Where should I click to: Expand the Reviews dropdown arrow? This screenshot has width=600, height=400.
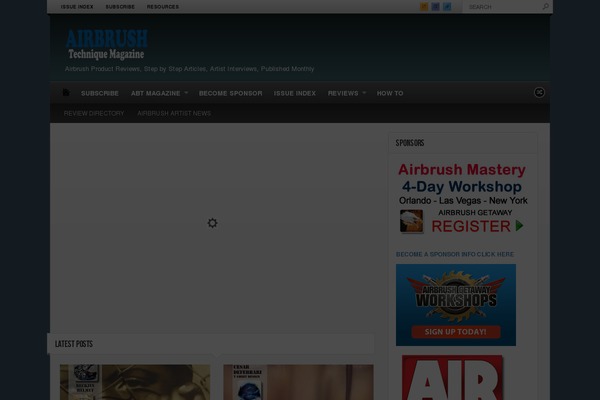coord(364,93)
